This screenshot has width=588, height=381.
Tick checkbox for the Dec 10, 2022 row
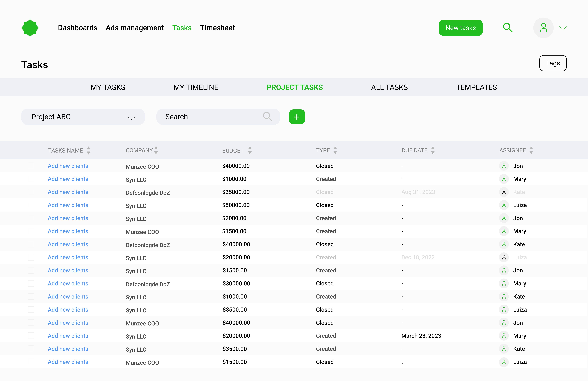[x=31, y=257]
